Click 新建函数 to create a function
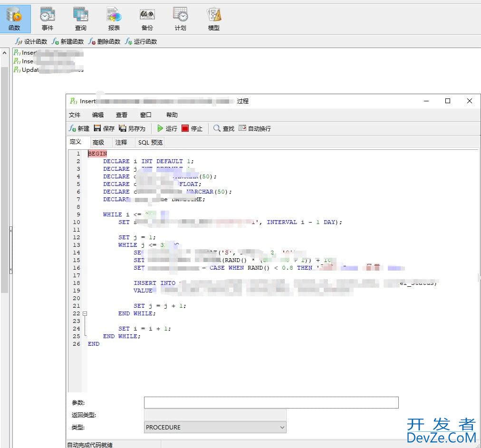This screenshot has width=481, height=448. 68,42
